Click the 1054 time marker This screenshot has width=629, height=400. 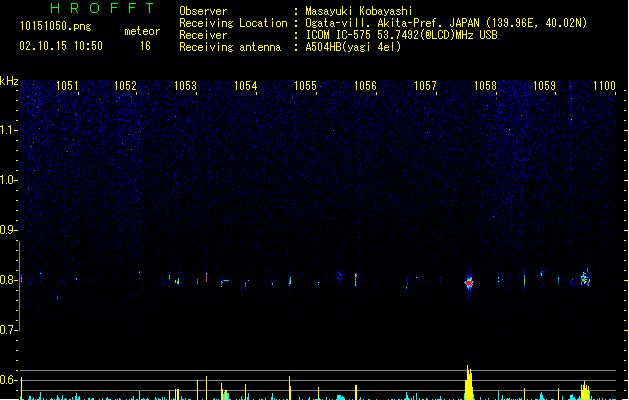point(245,86)
